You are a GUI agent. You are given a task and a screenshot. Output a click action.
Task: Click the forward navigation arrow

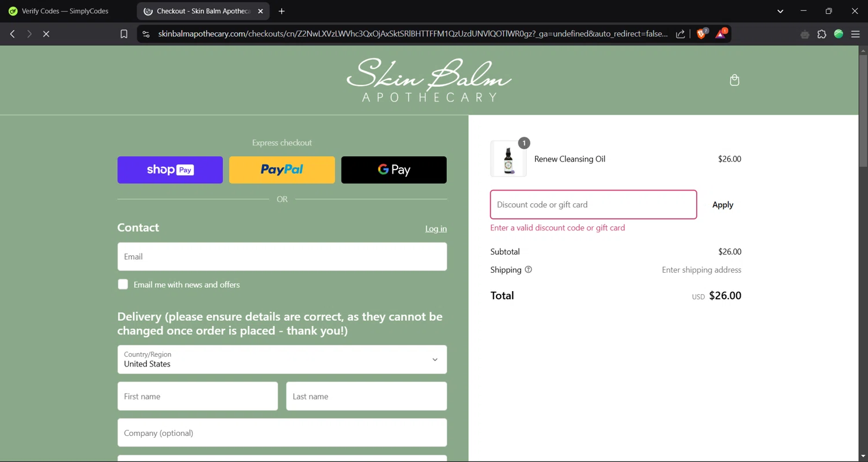(29, 34)
